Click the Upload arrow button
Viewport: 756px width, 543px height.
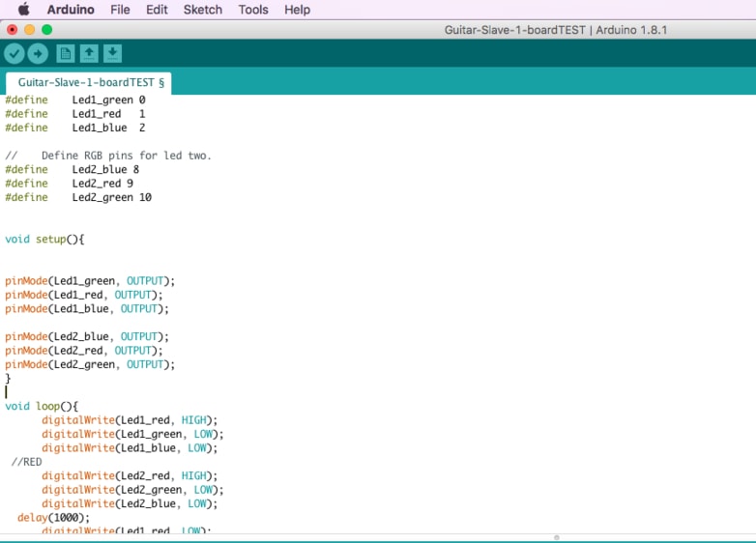click(38, 53)
